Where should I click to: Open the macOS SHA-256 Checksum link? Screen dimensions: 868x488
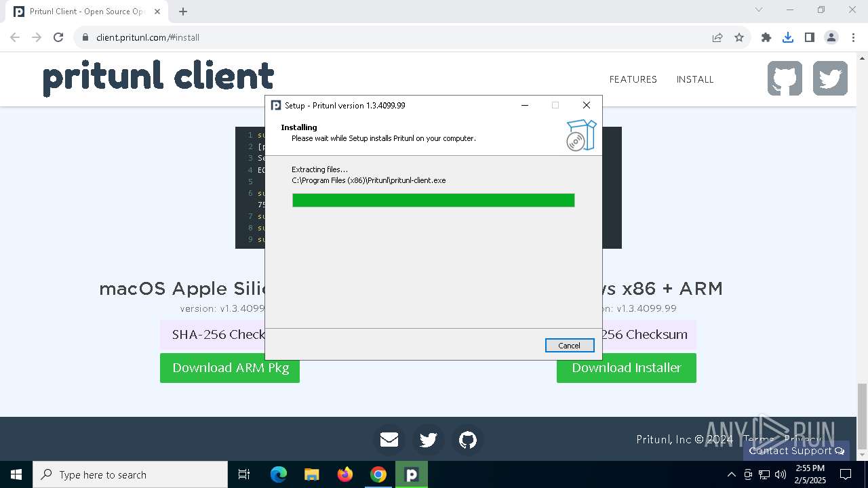point(212,335)
